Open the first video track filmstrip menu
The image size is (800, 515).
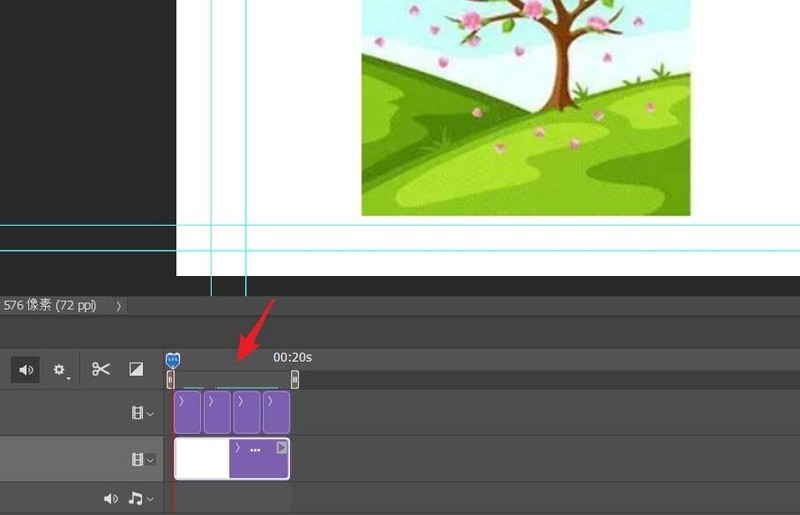point(142,413)
